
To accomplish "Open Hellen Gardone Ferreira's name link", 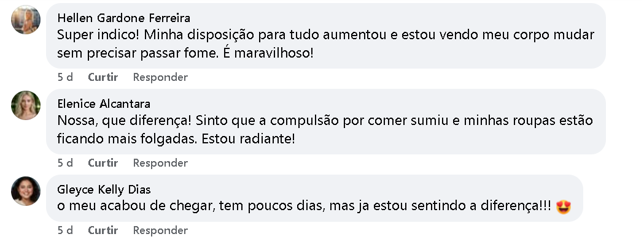I will pos(123,18).
